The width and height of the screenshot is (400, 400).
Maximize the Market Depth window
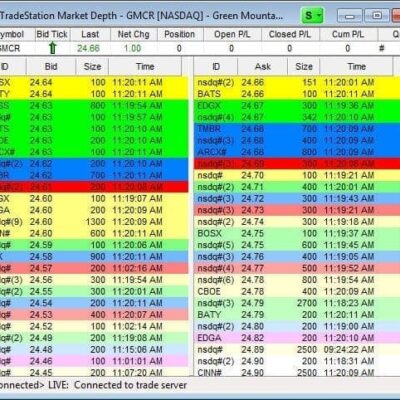tap(377, 16)
